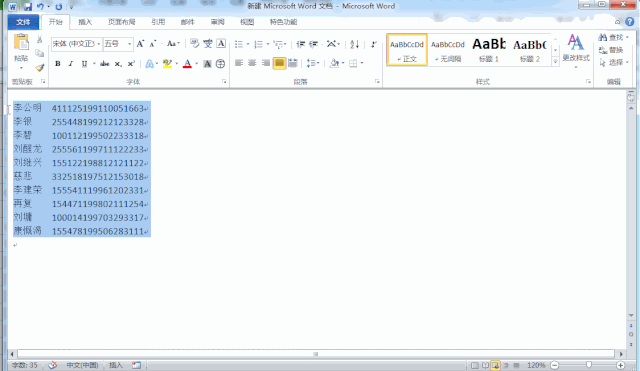
Task: Switch to the 引用 References tab
Action: point(158,22)
